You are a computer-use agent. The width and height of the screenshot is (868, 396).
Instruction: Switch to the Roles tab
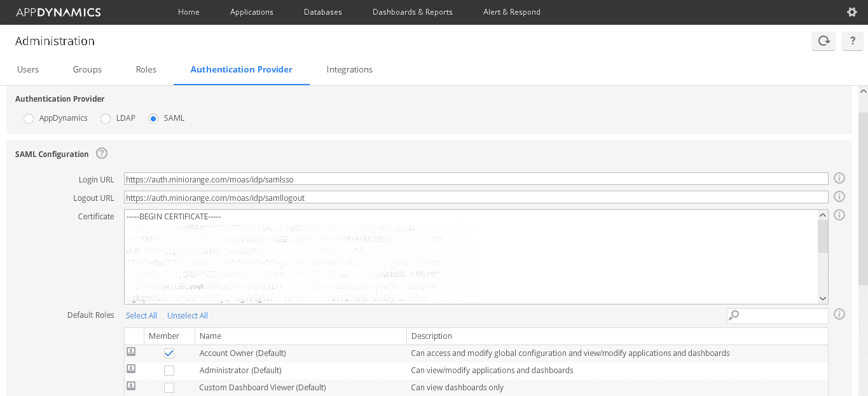pos(146,69)
